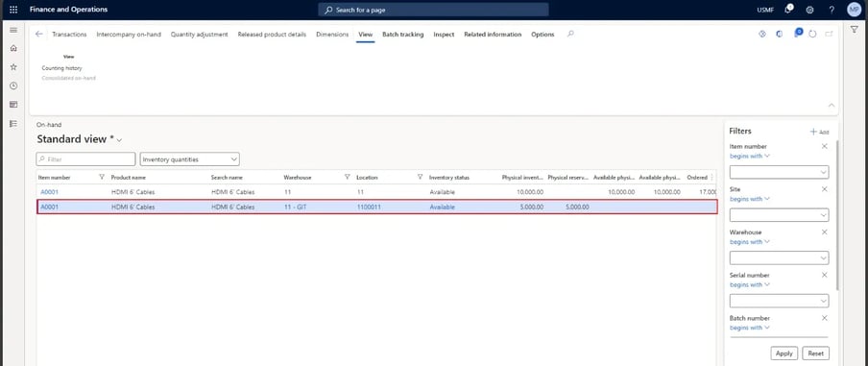The height and width of the screenshot is (366, 868).
Task: Open the help question mark icon
Action: click(832, 10)
